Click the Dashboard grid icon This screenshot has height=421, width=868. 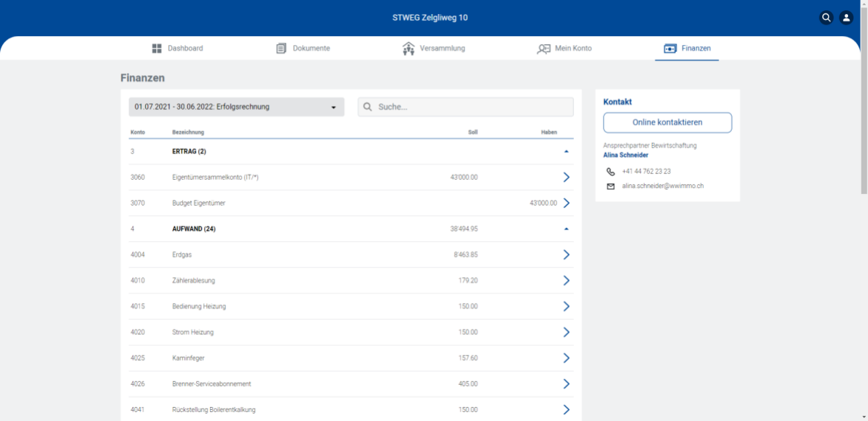point(157,48)
